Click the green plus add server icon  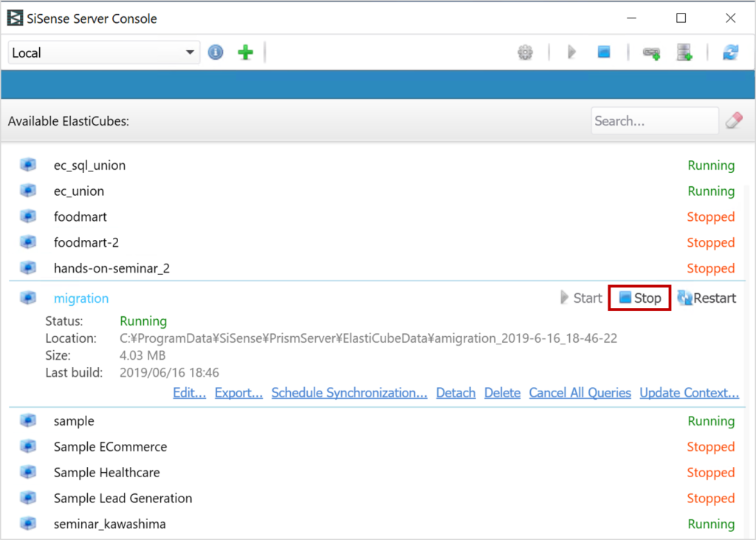pyautogui.click(x=245, y=52)
